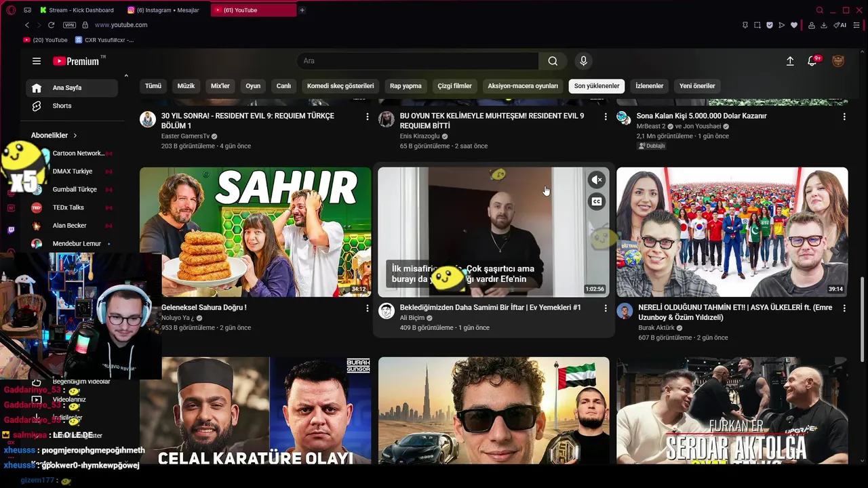
Task: Open options for BU OYUN TEK KELİMEYLE video
Action: (606, 117)
